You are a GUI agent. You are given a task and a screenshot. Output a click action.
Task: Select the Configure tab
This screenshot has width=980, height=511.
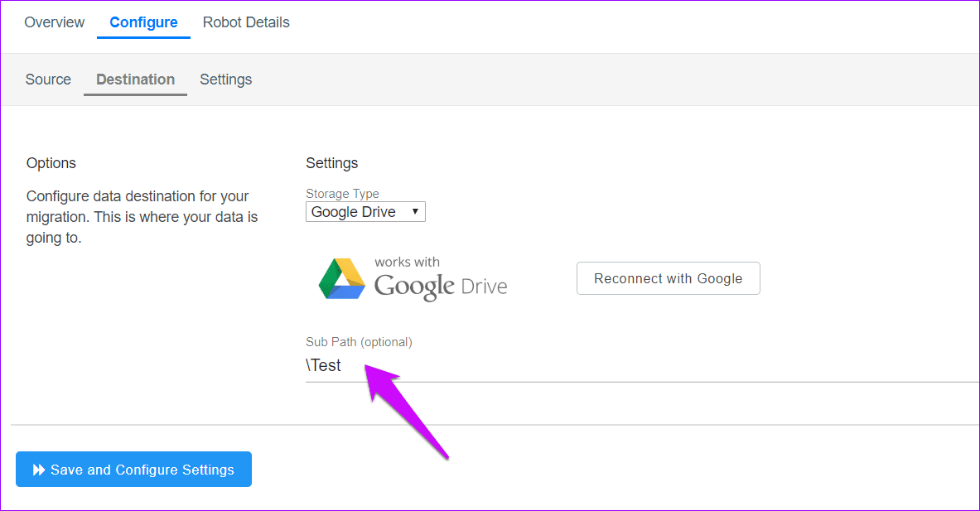(x=144, y=22)
